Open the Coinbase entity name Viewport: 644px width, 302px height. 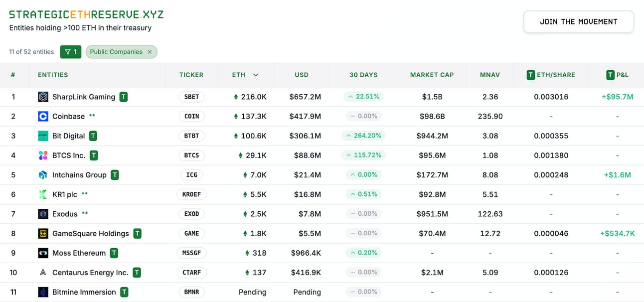point(69,116)
